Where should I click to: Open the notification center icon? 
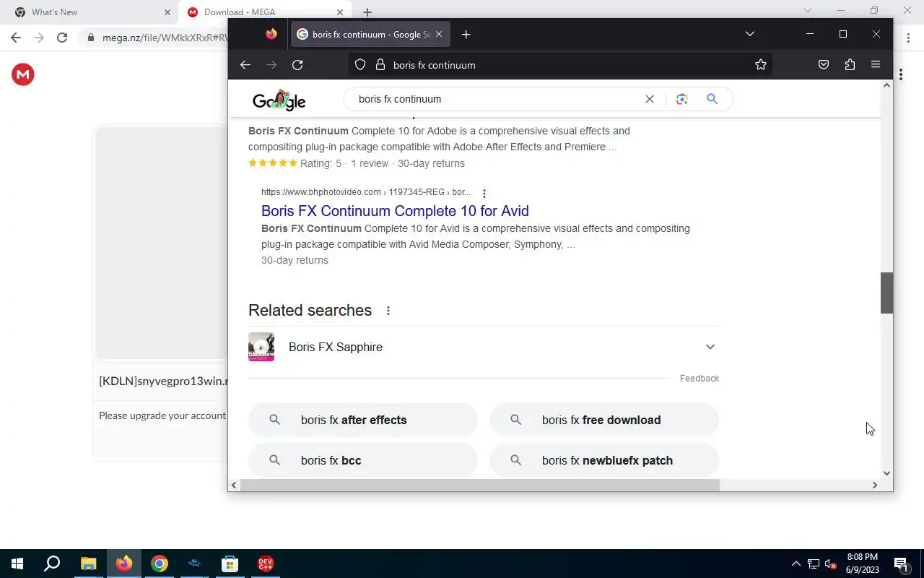pyautogui.click(x=901, y=564)
